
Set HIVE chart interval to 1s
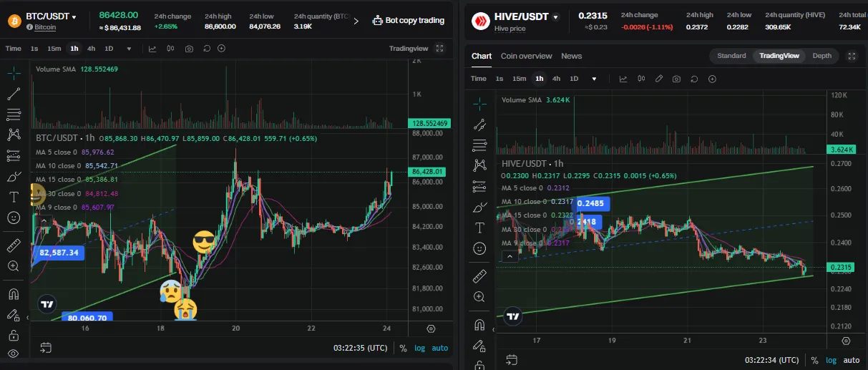pos(499,79)
